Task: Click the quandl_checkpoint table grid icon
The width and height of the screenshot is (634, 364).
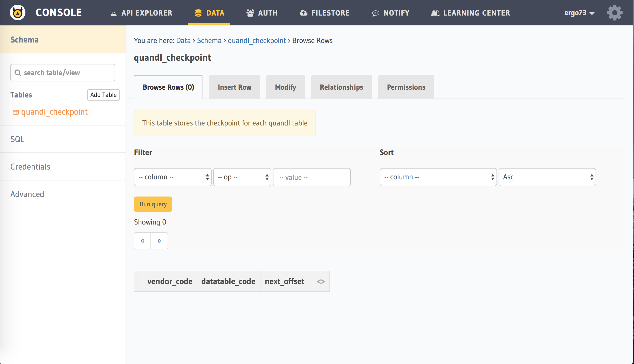Action: click(16, 112)
